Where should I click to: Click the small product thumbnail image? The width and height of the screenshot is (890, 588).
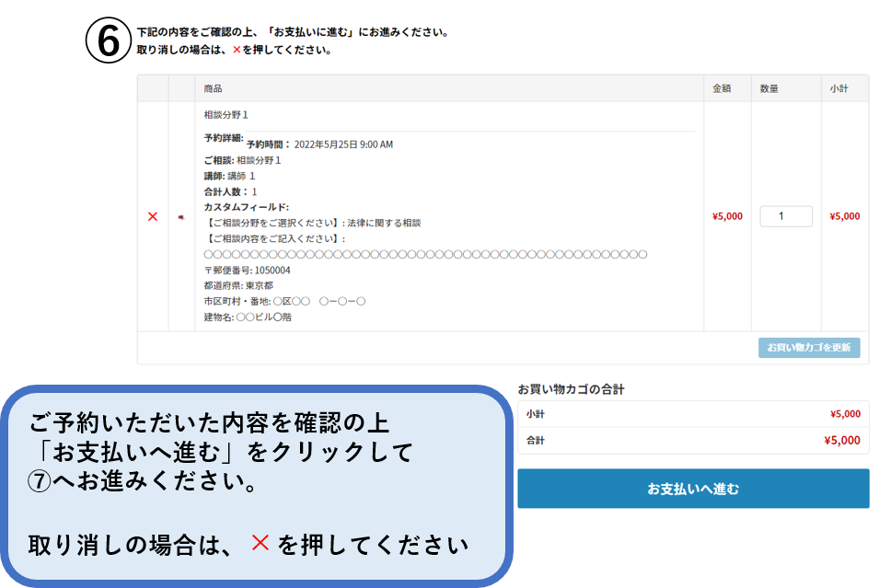coord(181,217)
